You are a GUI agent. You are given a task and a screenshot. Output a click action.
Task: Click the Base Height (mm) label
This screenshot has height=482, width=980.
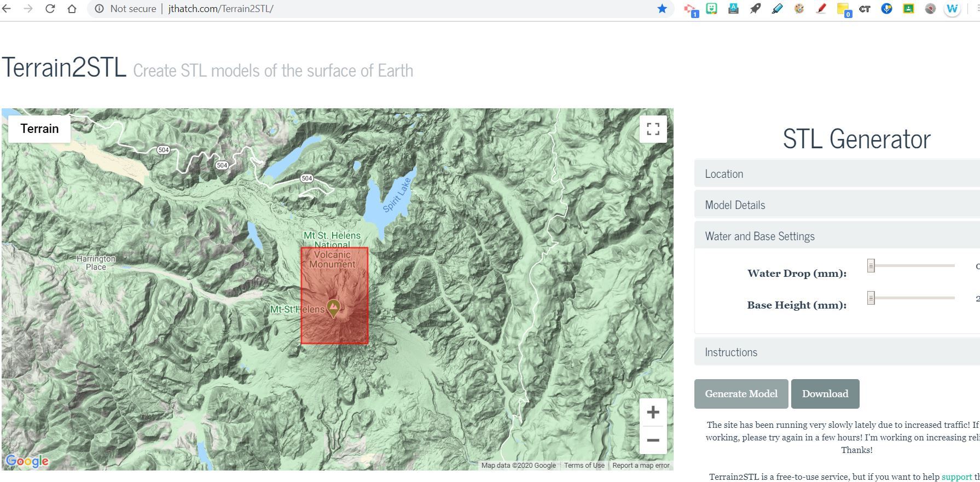tap(797, 305)
